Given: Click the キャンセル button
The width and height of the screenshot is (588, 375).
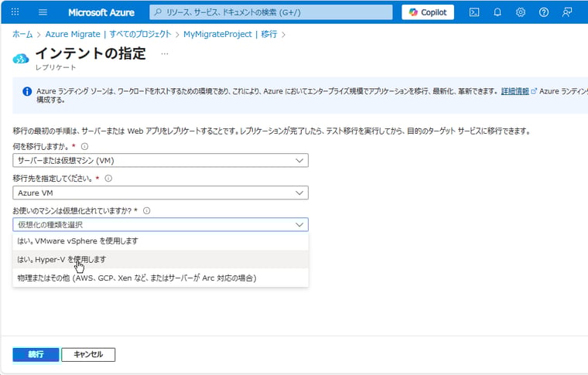Looking at the screenshot, I should pyautogui.click(x=88, y=354).
